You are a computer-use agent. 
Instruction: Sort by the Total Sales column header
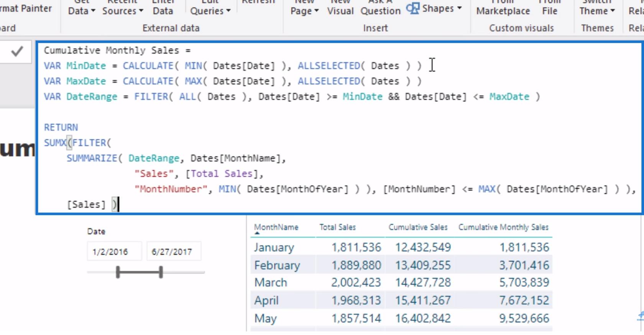tap(337, 227)
